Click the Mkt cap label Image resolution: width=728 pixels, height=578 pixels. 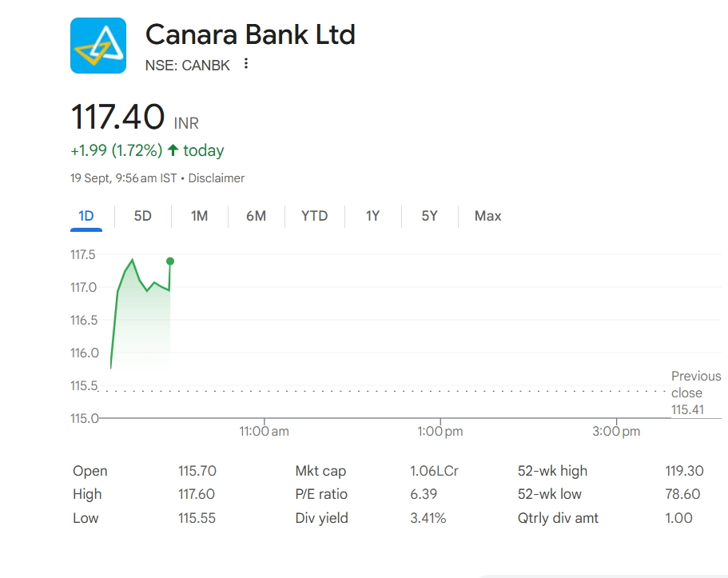[x=320, y=471]
